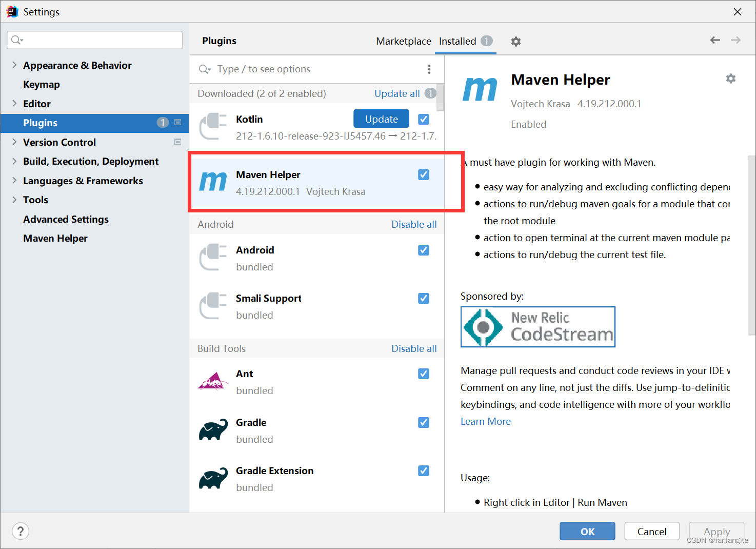Disable the Kotlin plugin checkbox

point(424,119)
